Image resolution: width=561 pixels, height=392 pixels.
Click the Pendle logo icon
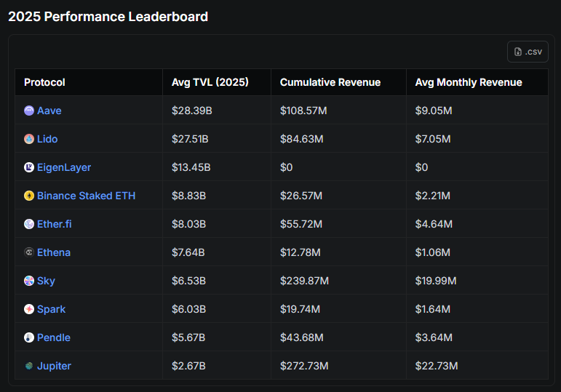[x=29, y=337]
